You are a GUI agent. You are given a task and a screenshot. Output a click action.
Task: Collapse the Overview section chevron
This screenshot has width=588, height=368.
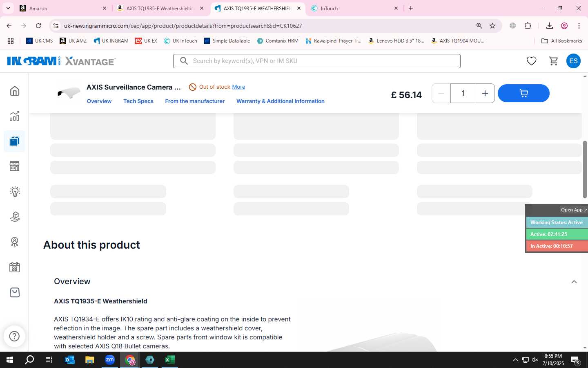574,282
